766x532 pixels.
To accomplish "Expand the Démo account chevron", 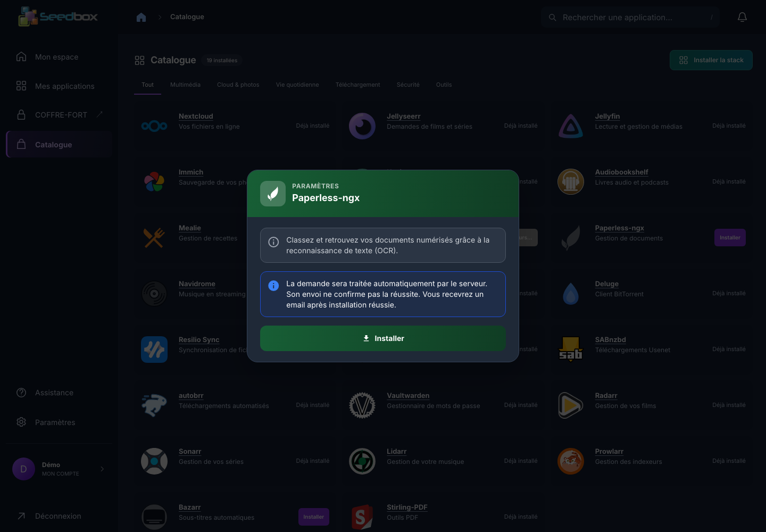I will (x=102, y=469).
